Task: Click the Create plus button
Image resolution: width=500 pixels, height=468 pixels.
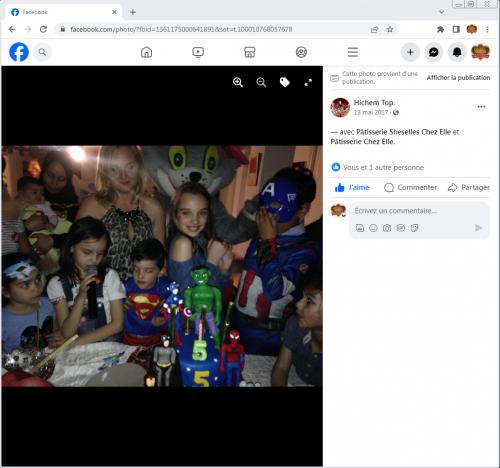Action: [x=410, y=52]
